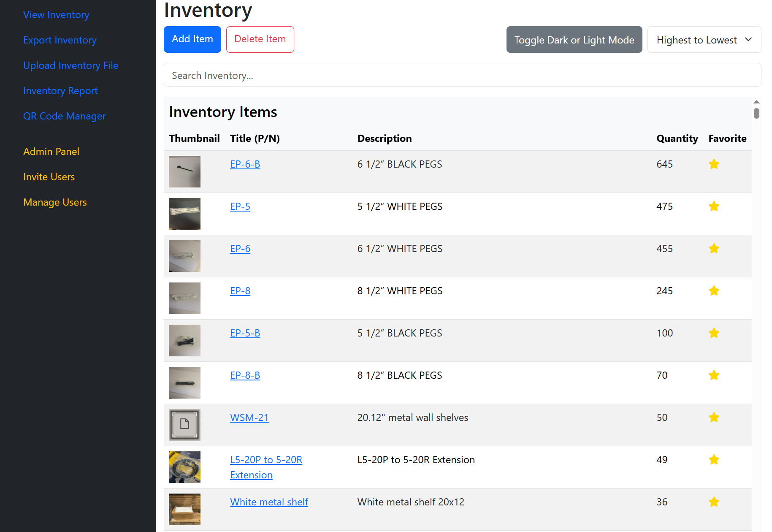Toggle favorite star on EP-8 row
This screenshot has width=772, height=532.
[x=714, y=291]
